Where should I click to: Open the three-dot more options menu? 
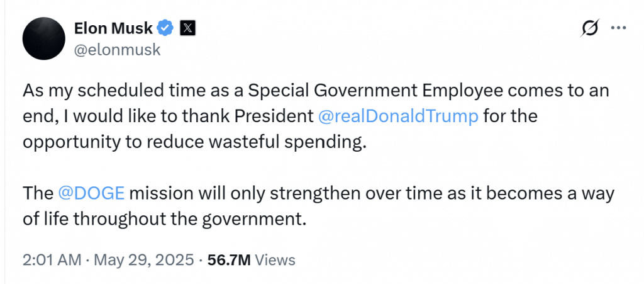click(619, 28)
